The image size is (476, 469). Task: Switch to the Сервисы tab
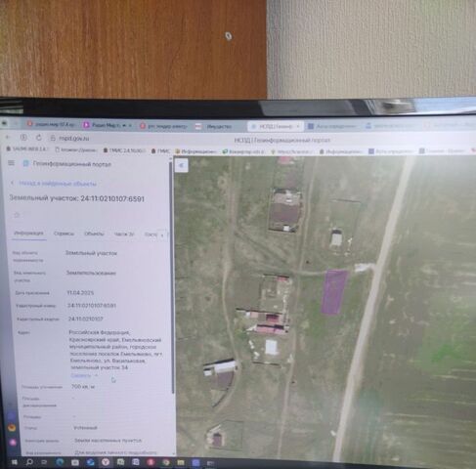(x=64, y=234)
